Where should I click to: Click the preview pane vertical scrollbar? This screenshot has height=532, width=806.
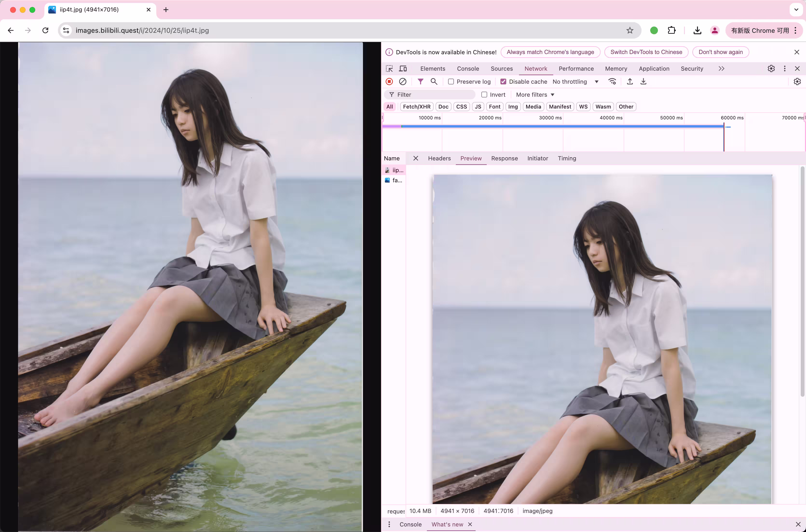click(803, 281)
